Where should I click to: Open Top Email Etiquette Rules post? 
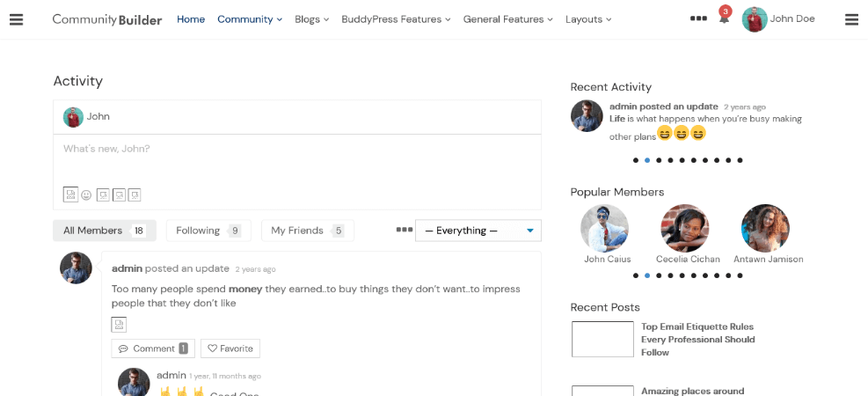click(697, 340)
